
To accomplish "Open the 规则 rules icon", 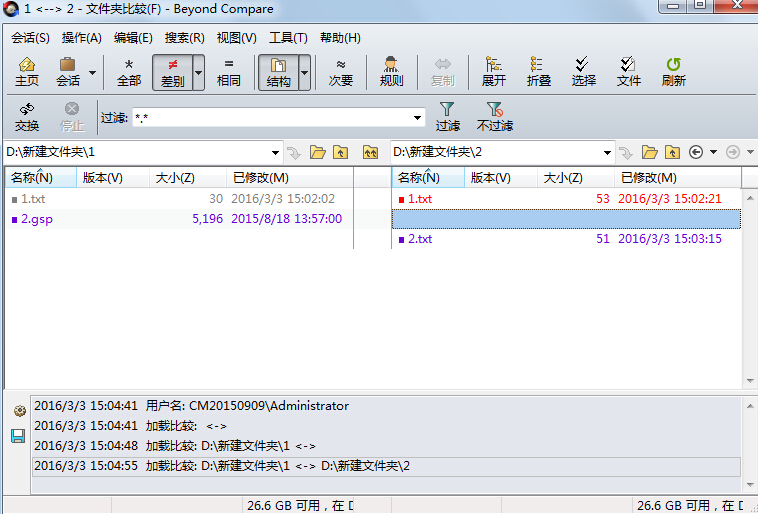I will (391, 72).
